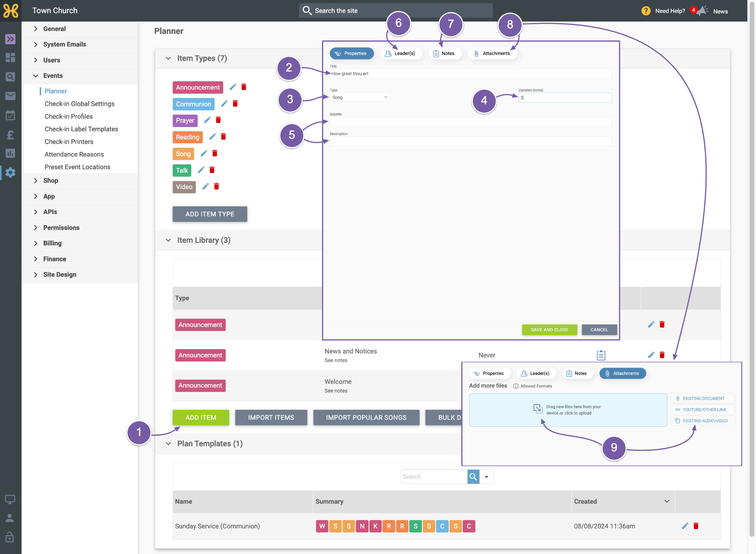This screenshot has height=554, width=756.
Task: Click the ADD ITEM TYPE button
Action: (x=210, y=214)
